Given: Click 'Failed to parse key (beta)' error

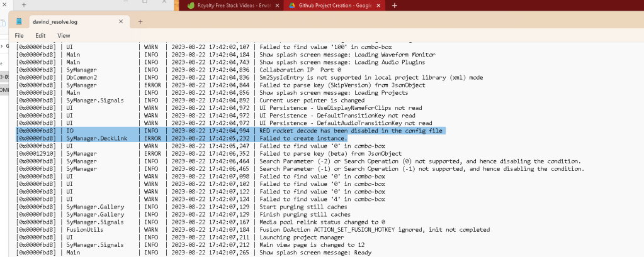Looking at the screenshot, I should point(330,154).
